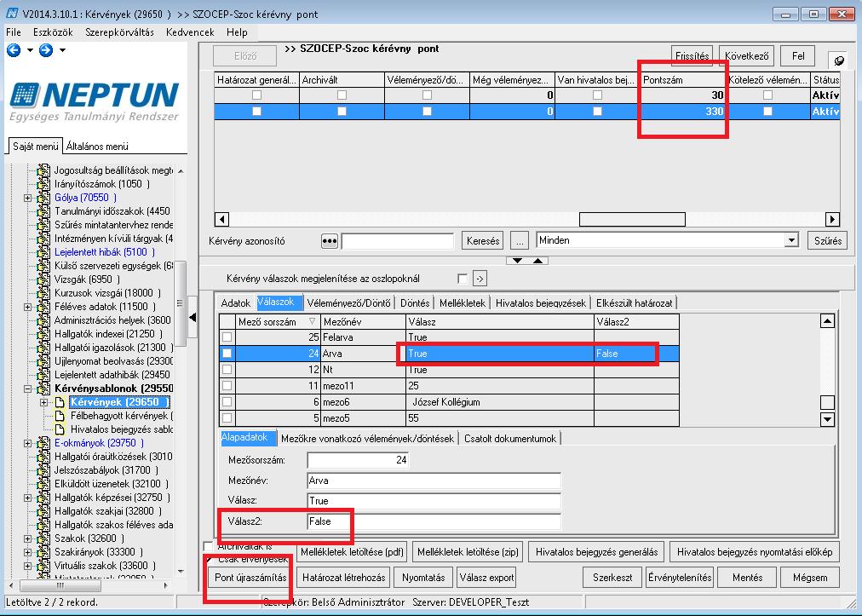Click the Kérvények (29650) document icon

[x=60, y=402]
